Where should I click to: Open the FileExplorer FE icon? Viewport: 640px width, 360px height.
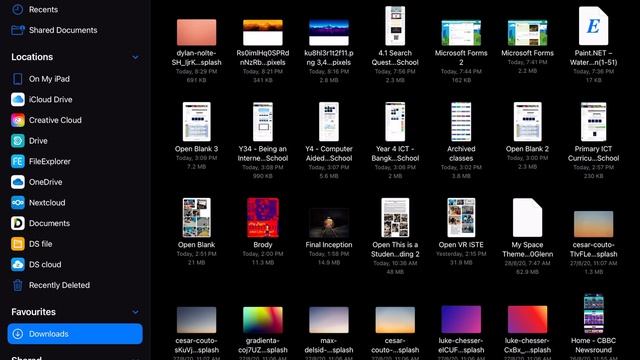tap(18, 161)
